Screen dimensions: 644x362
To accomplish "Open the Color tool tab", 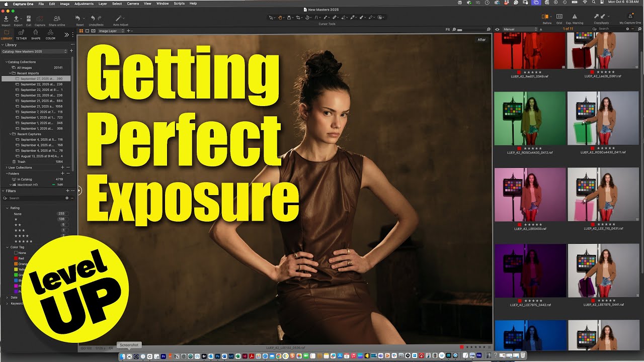I will coord(50,34).
